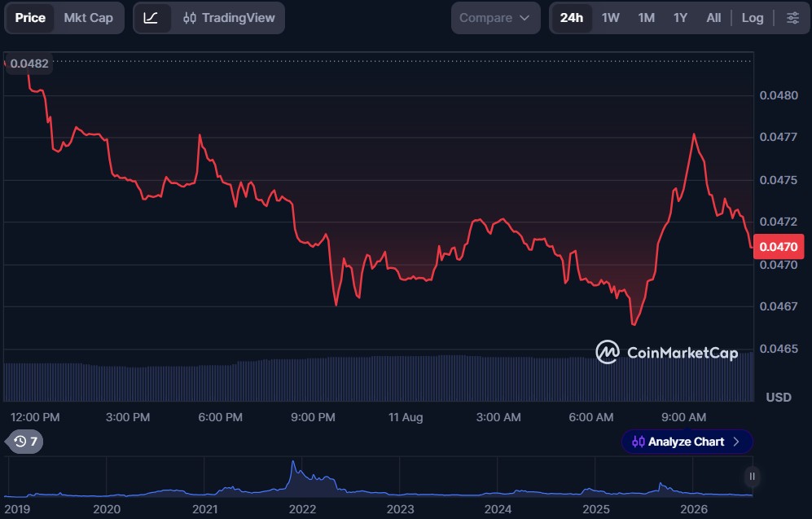Click 2022 on the history timeline
This screenshot has width=812, height=519.
[302, 509]
